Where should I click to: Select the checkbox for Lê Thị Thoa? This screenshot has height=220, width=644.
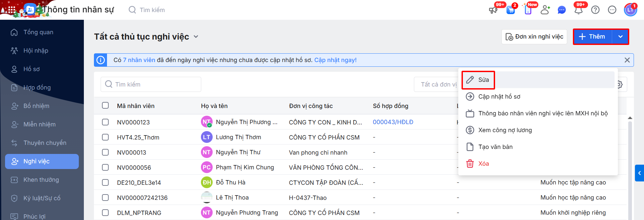coord(105,198)
